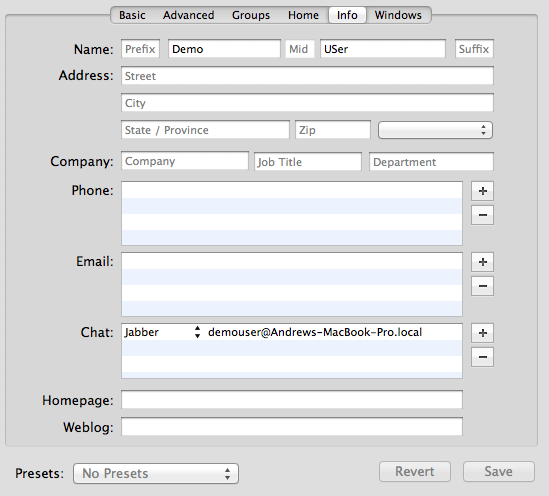Add a new email address entry
This screenshot has height=496, width=549.
point(482,262)
